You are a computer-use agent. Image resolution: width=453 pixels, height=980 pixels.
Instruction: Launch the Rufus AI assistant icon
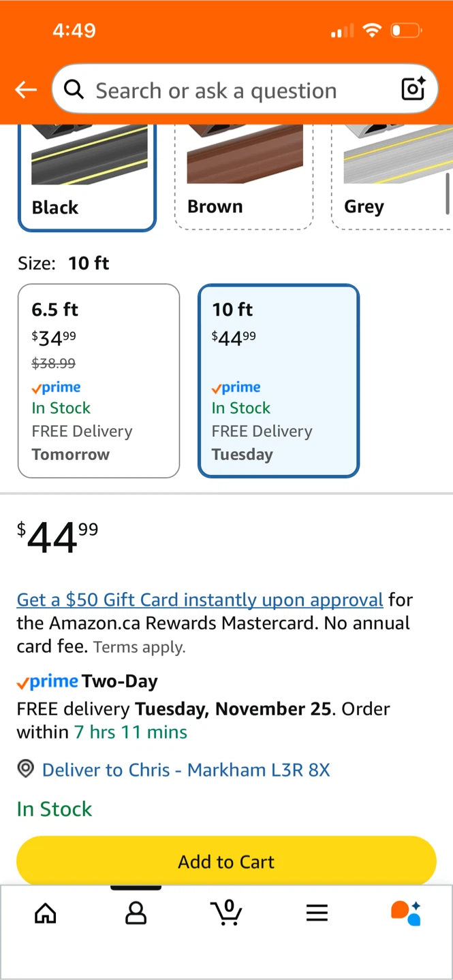click(406, 913)
